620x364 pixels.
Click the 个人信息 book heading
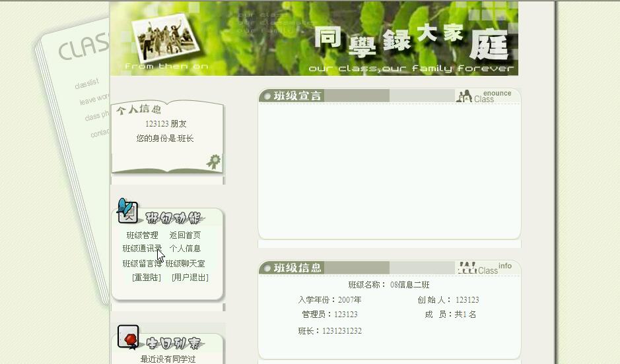[x=139, y=109]
